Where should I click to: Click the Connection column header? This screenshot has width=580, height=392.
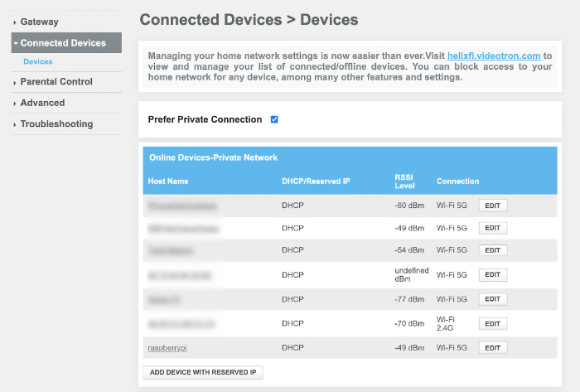458,181
